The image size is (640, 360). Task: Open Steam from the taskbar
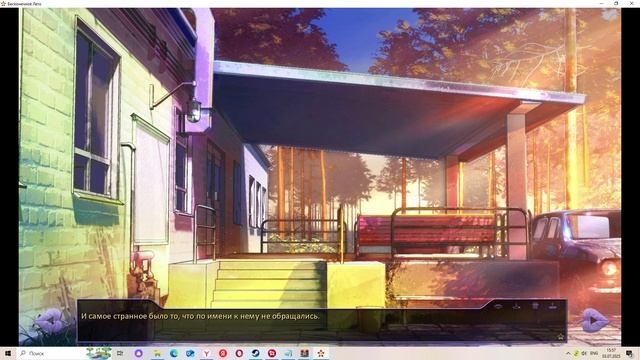(x=256, y=353)
